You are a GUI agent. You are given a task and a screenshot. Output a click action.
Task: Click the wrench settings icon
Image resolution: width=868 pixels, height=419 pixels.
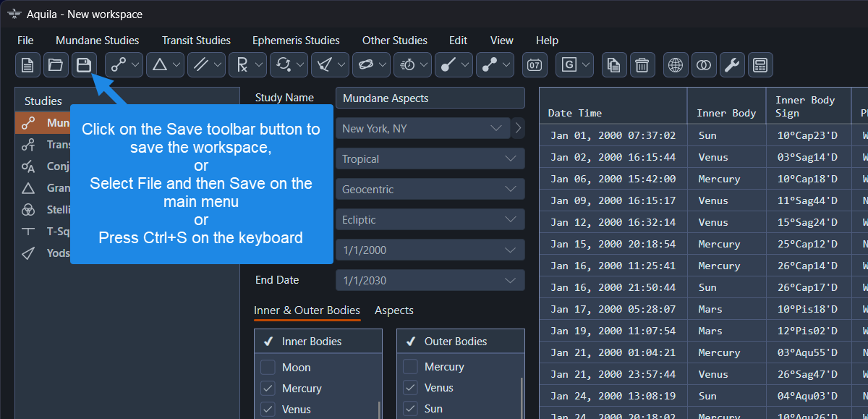732,65
